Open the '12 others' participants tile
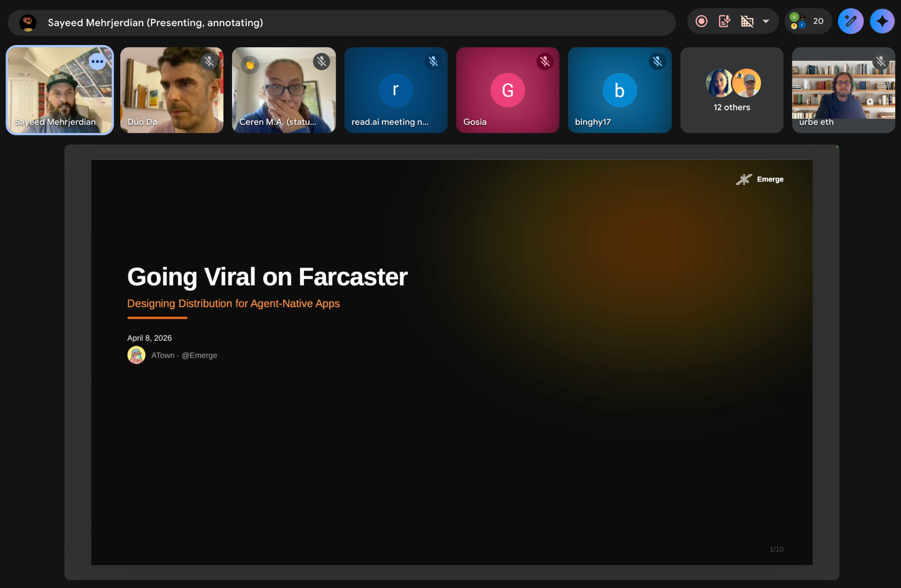Viewport: 901px width, 588px height. point(732,90)
